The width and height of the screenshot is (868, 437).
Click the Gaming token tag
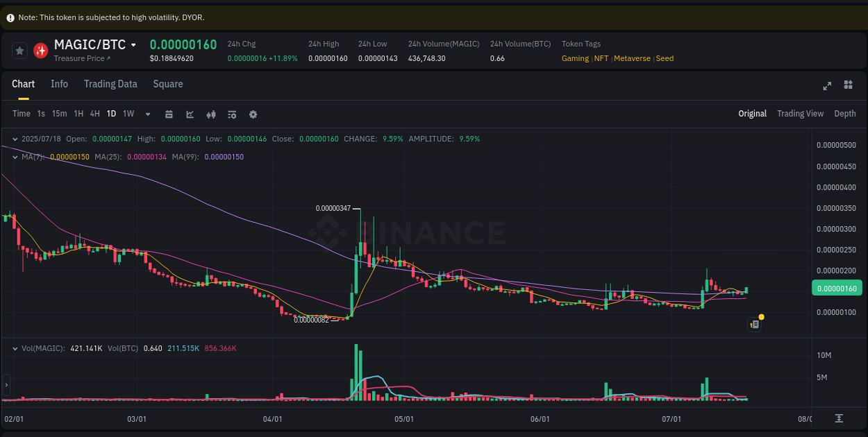575,58
